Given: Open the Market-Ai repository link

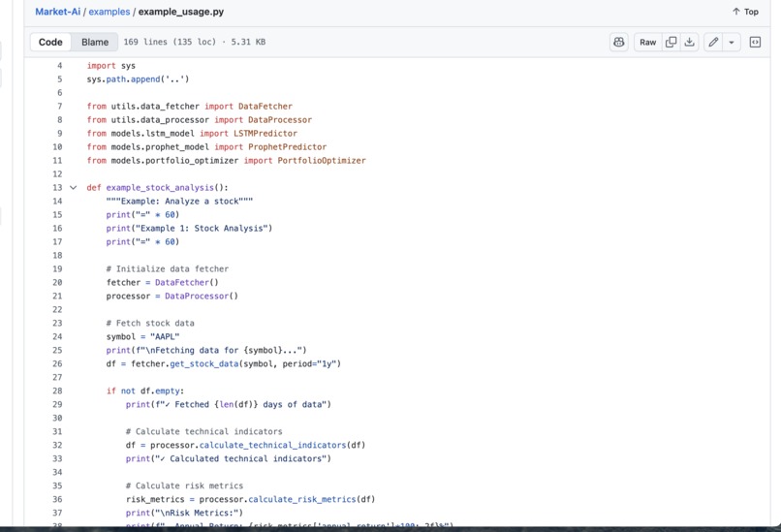Looking at the screenshot, I should tap(57, 12).
